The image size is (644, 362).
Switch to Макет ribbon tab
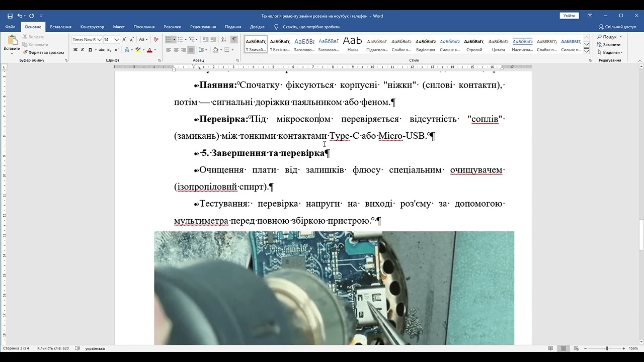pos(119,27)
